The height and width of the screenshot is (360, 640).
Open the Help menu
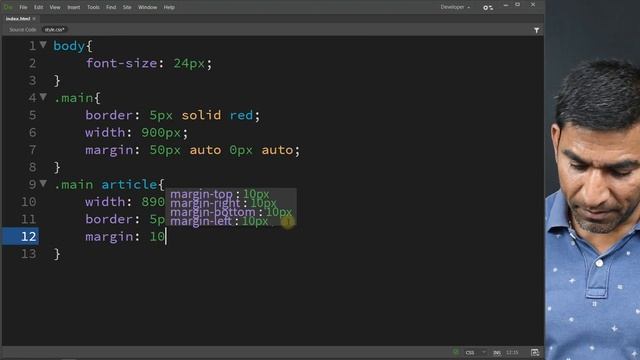click(x=169, y=7)
